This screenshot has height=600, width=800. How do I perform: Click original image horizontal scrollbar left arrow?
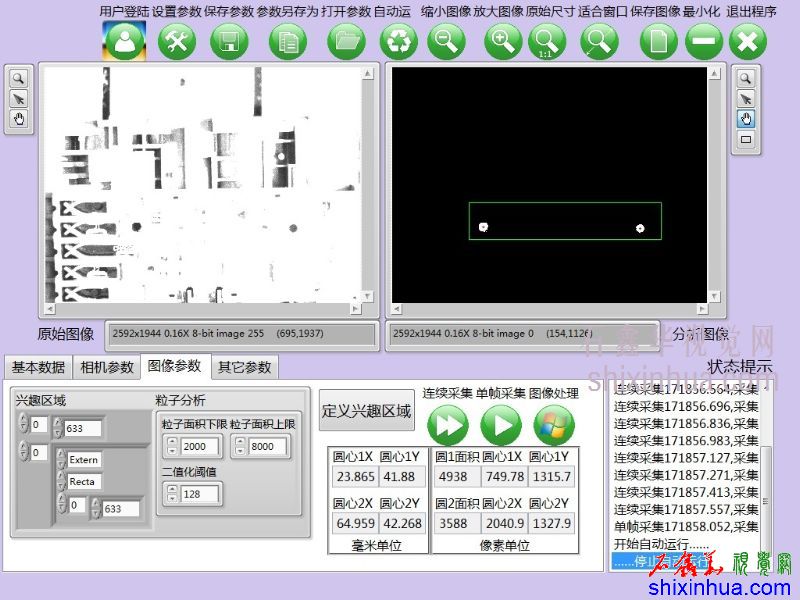pyautogui.click(x=49, y=309)
